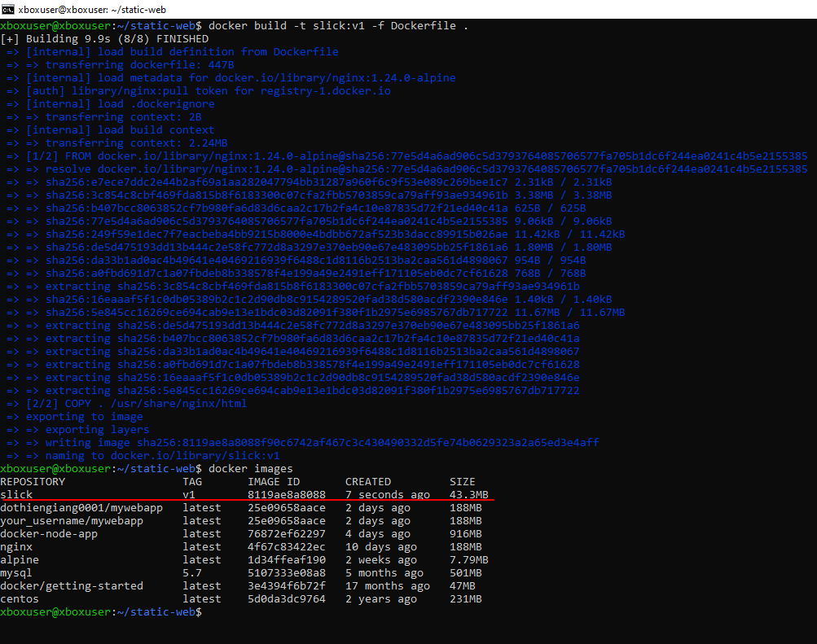Click the terminal icon in the title bar
The width and height of the screenshot is (817, 644).
(x=8, y=9)
